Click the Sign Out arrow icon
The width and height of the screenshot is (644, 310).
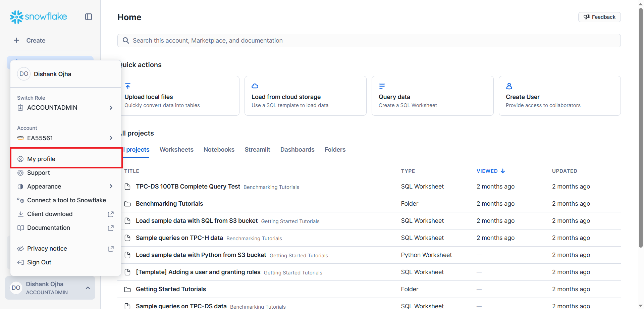point(20,262)
